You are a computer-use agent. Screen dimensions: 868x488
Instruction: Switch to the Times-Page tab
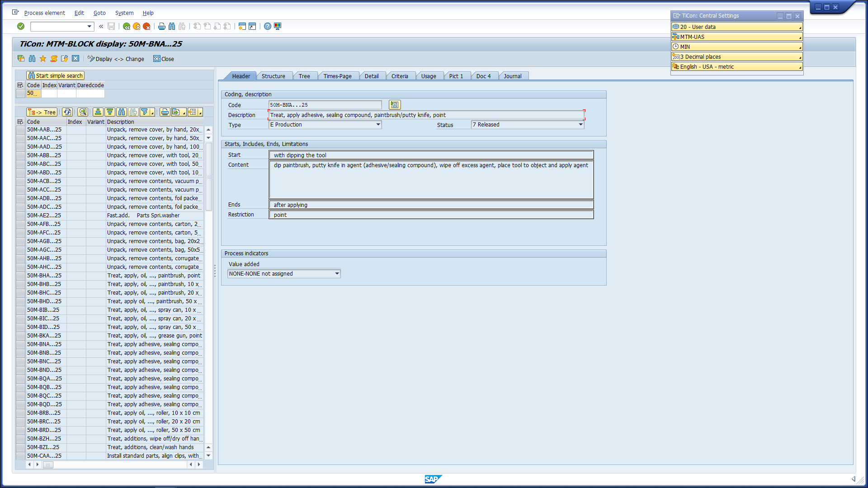pyautogui.click(x=337, y=76)
